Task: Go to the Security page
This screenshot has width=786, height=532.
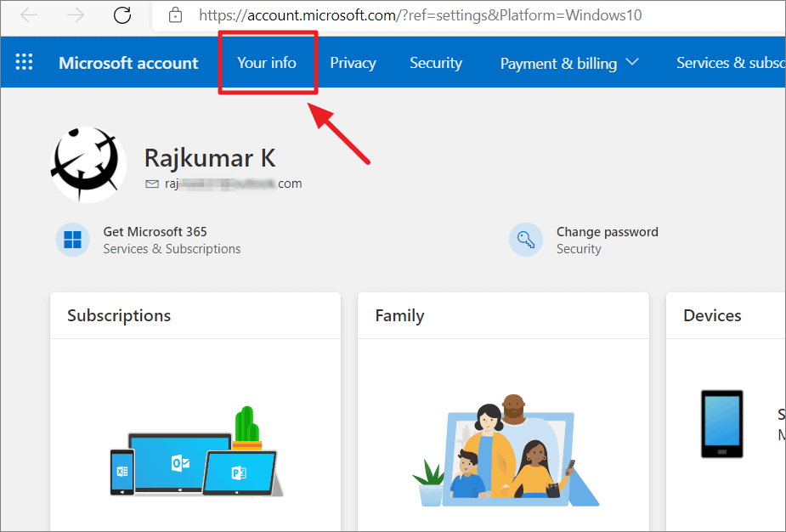Action: [435, 62]
